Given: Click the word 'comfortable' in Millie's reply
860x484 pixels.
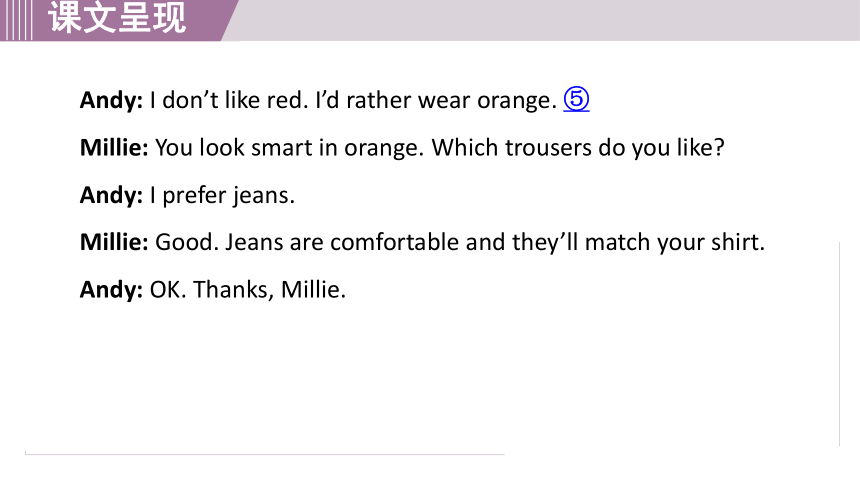Looking at the screenshot, I should click(394, 242).
